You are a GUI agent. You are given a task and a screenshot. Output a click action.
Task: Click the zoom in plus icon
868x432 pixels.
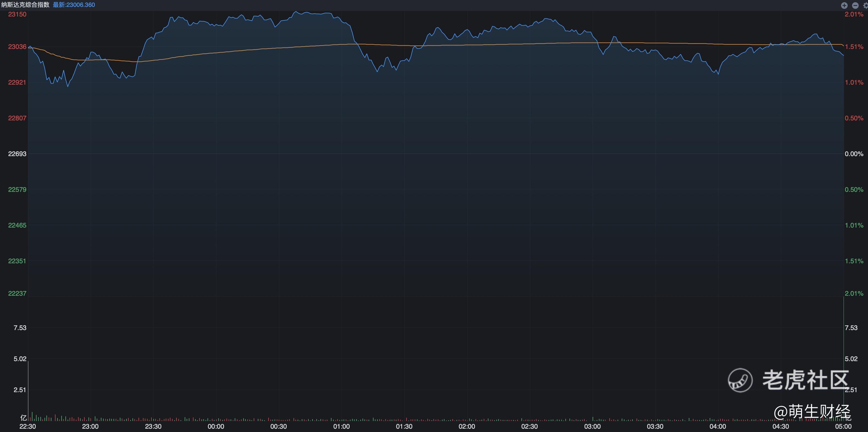pos(844,5)
